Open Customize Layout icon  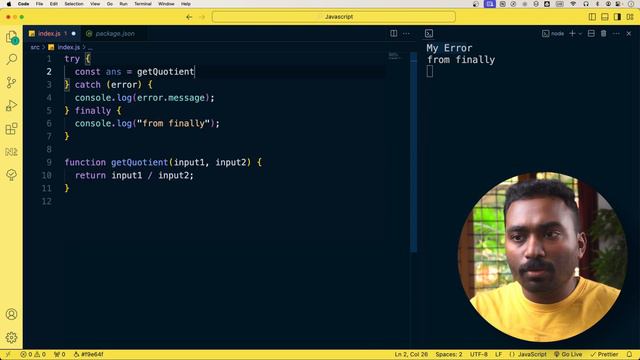pyautogui.click(x=630, y=17)
